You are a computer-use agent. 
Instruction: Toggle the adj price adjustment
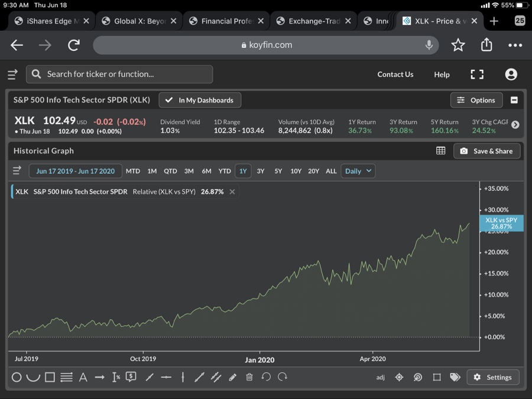(380, 377)
